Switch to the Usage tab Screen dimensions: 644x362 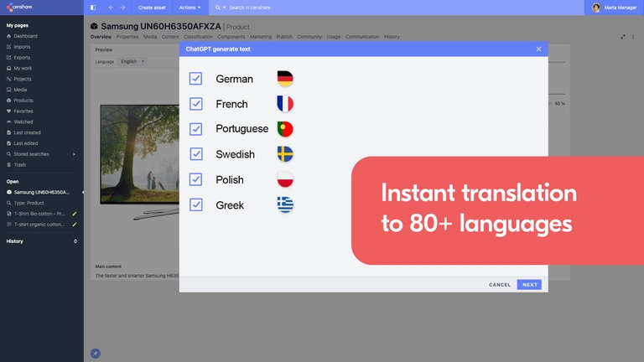click(x=334, y=37)
